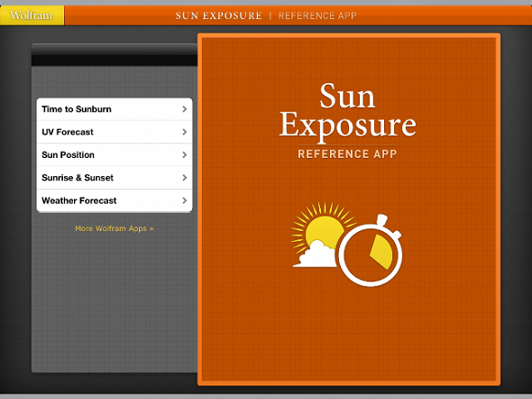Click the yellow wedge inside the stopwatch

[381, 252]
